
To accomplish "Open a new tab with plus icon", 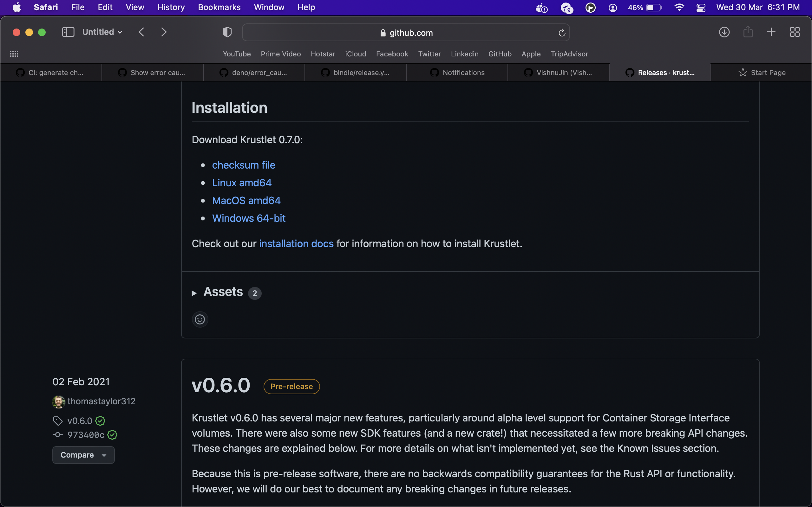I will click(771, 32).
